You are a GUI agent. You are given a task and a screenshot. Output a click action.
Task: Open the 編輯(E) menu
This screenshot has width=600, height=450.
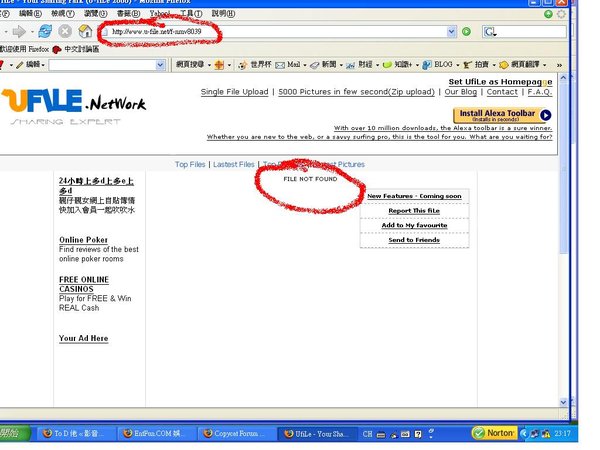tap(30, 14)
